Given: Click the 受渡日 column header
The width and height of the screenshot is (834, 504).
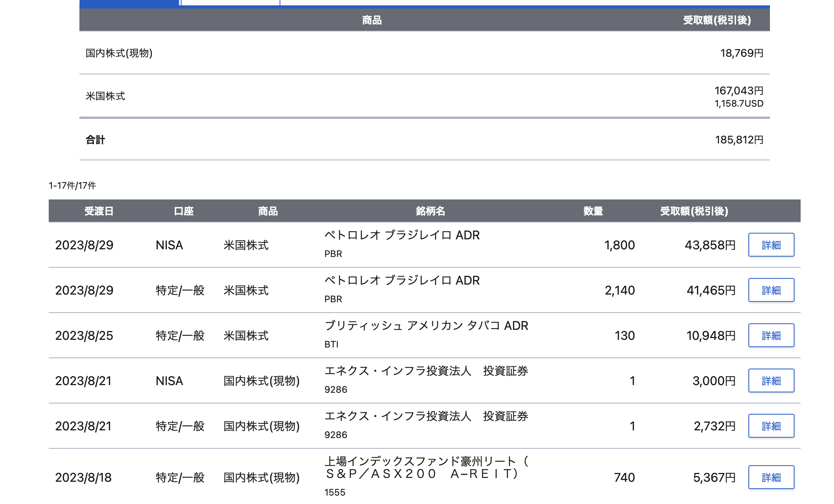Looking at the screenshot, I should tap(99, 211).
